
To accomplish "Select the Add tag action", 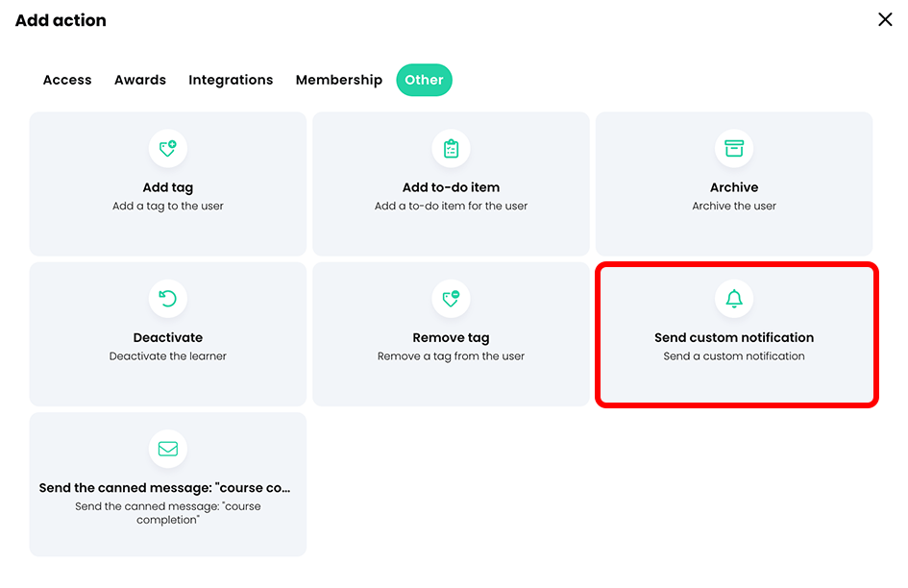I will click(x=168, y=184).
